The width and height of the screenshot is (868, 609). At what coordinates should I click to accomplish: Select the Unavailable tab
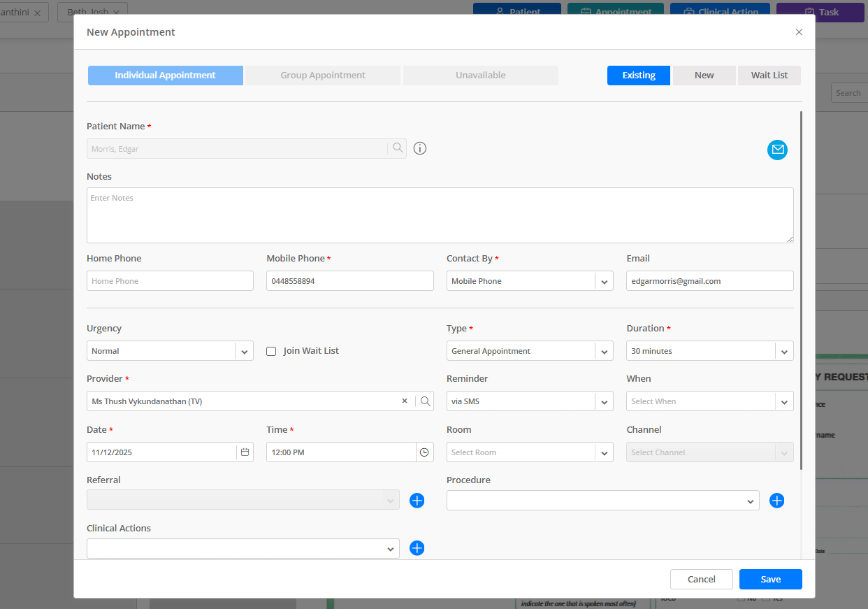click(481, 76)
